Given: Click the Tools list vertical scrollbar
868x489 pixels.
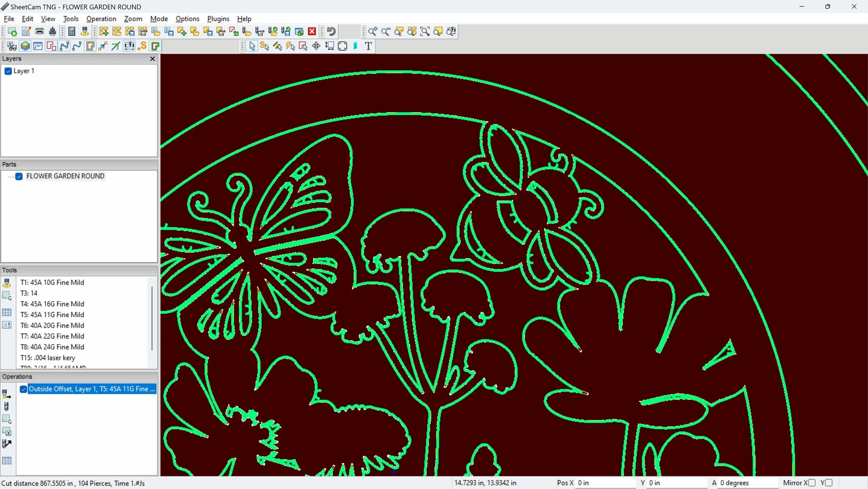Looking at the screenshot, I should (x=152, y=318).
